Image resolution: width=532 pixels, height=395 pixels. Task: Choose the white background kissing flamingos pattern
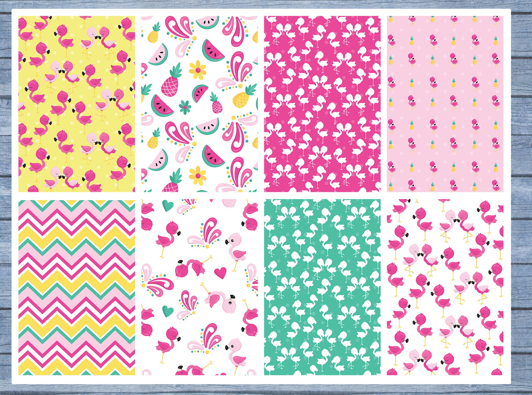tap(445, 287)
